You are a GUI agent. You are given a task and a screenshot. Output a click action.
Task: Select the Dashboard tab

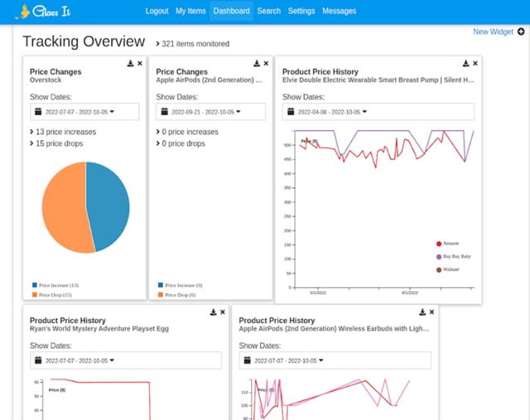[232, 11]
